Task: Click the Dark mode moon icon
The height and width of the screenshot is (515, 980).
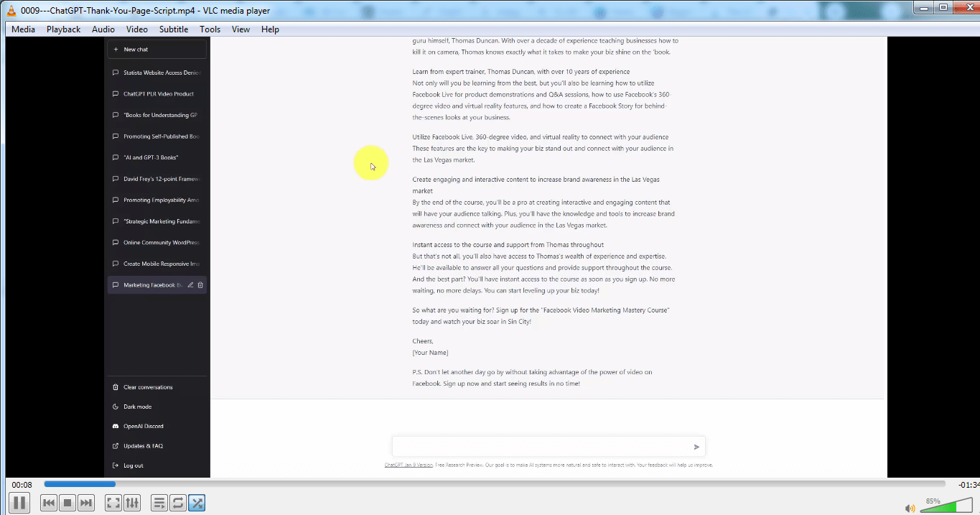Action: (x=116, y=407)
